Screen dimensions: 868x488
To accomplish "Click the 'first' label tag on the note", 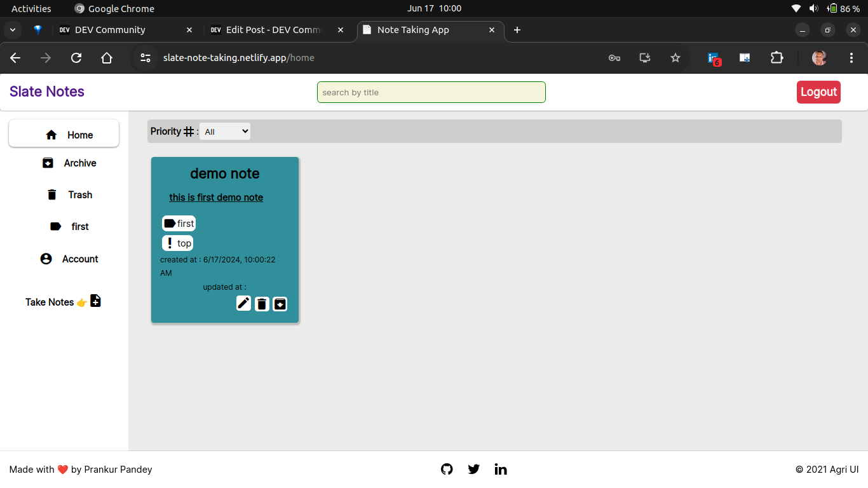I will pyautogui.click(x=179, y=224).
